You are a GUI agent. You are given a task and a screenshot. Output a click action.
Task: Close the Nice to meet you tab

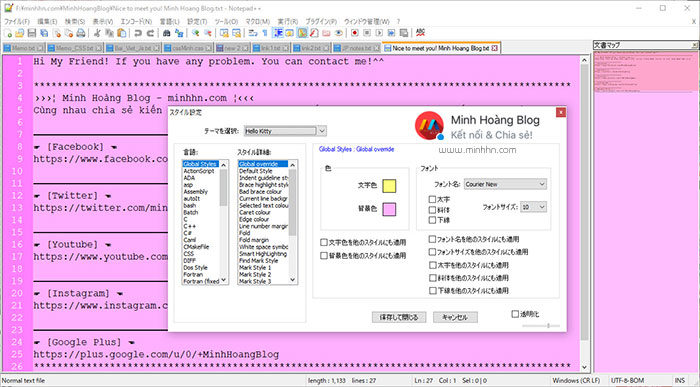pos(495,48)
